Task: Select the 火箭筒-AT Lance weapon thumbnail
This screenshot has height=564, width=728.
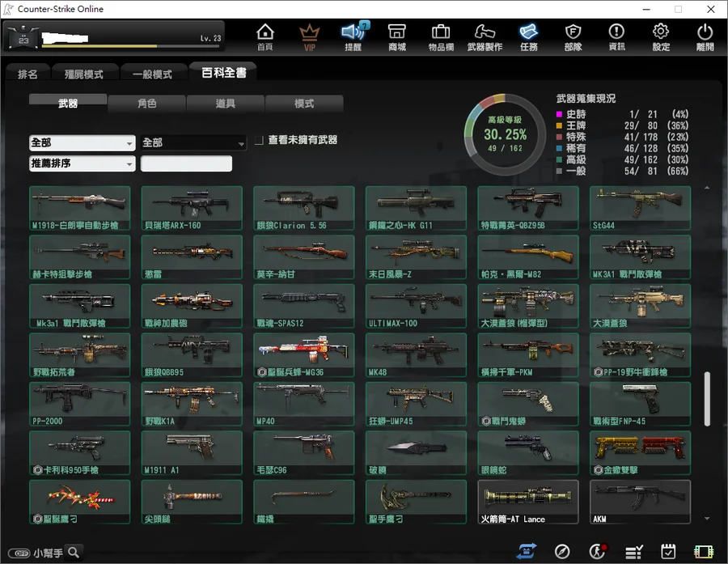Action: click(x=528, y=502)
